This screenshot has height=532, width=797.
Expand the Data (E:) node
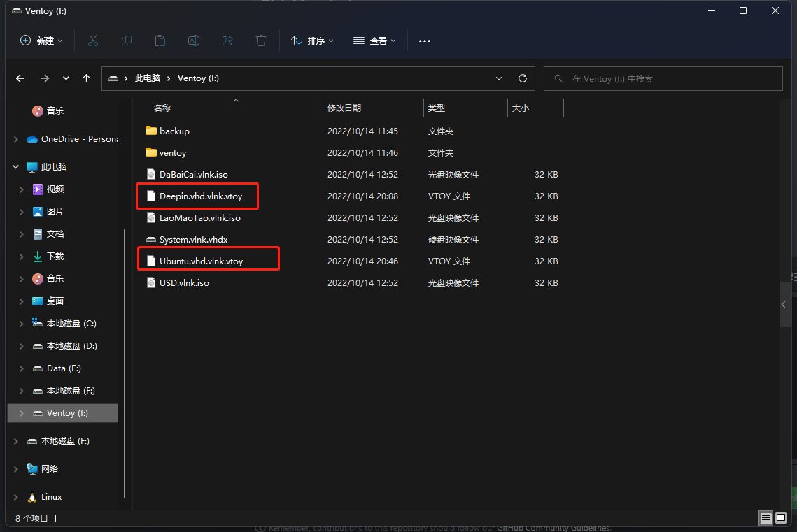coord(22,368)
